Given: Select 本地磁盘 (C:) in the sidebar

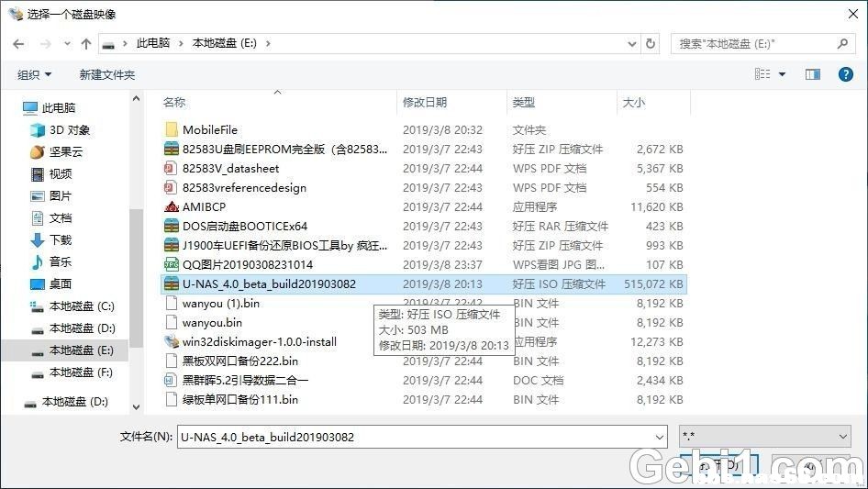Looking at the screenshot, I should (x=82, y=306).
